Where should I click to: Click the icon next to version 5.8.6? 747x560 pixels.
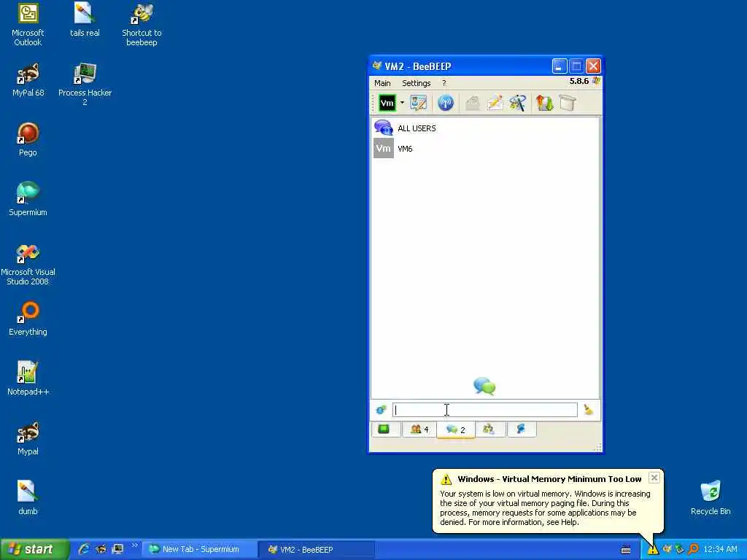[596, 81]
